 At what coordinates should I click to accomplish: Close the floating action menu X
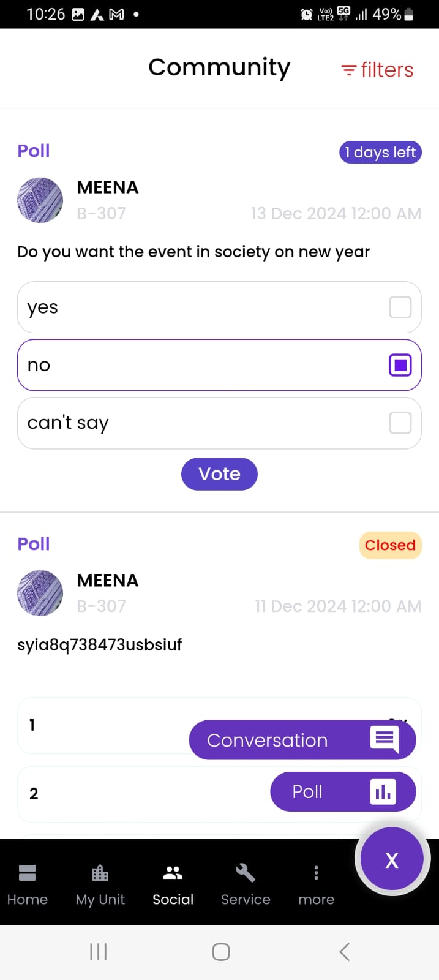392,859
